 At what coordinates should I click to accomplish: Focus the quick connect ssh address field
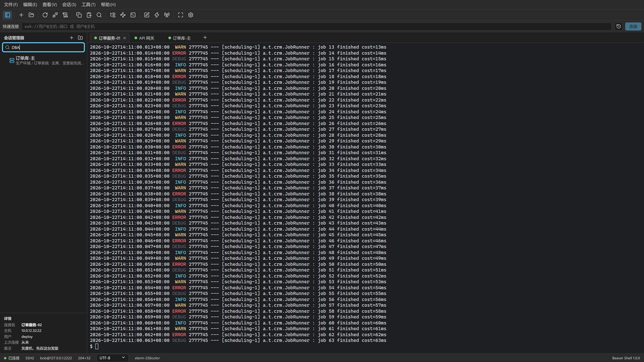tap(316, 27)
